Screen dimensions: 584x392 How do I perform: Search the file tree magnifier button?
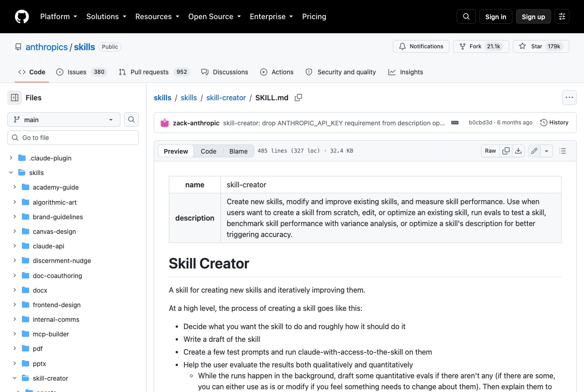click(x=131, y=119)
